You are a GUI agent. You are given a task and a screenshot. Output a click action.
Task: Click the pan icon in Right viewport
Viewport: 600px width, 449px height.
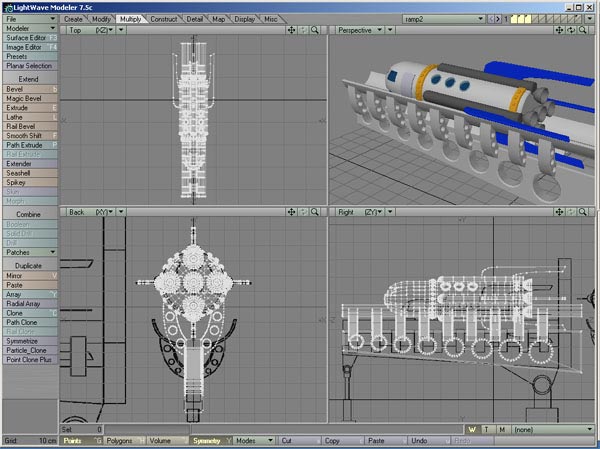[x=559, y=212]
